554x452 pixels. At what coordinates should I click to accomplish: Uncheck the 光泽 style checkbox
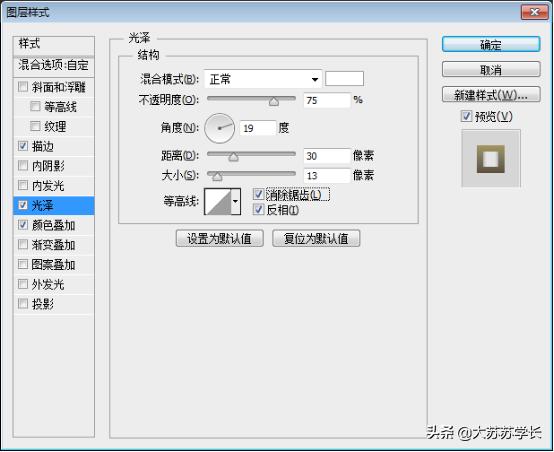coord(23,205)
